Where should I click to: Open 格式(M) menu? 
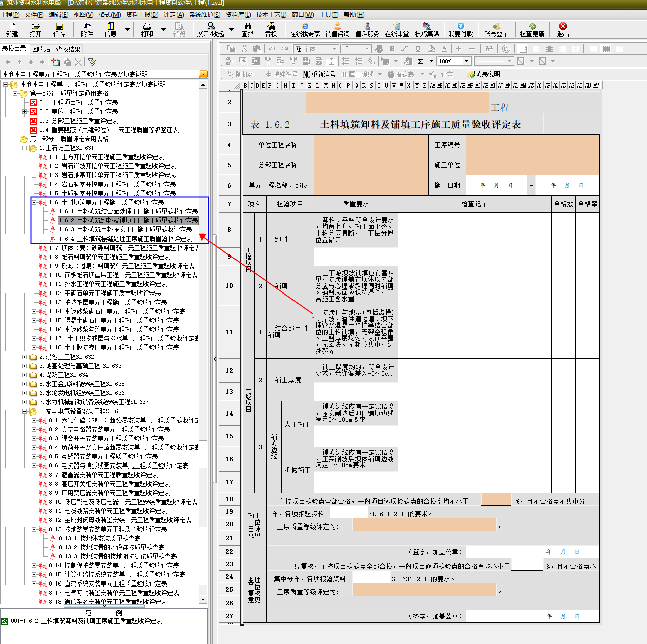109,15
